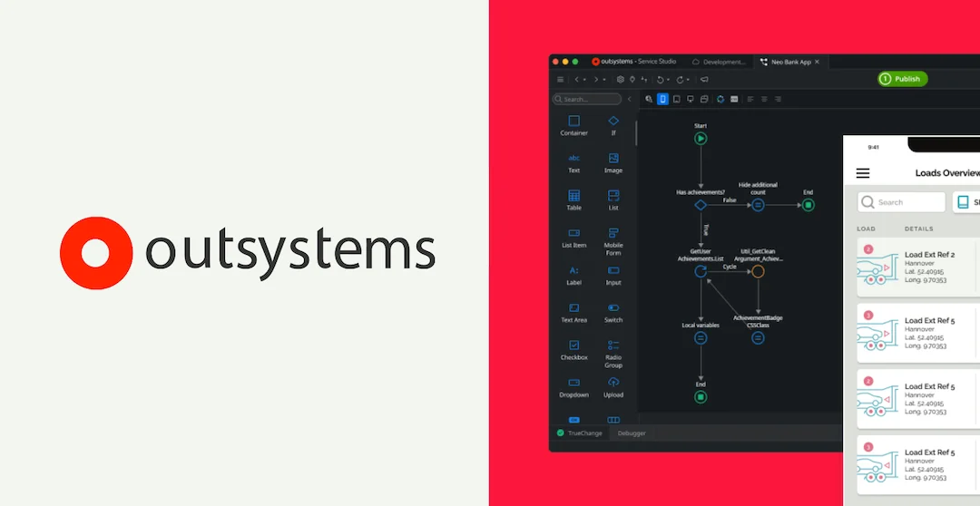Switch to the Development environment tab
Viewport: 980px width, 506px height.
point(719,62)
